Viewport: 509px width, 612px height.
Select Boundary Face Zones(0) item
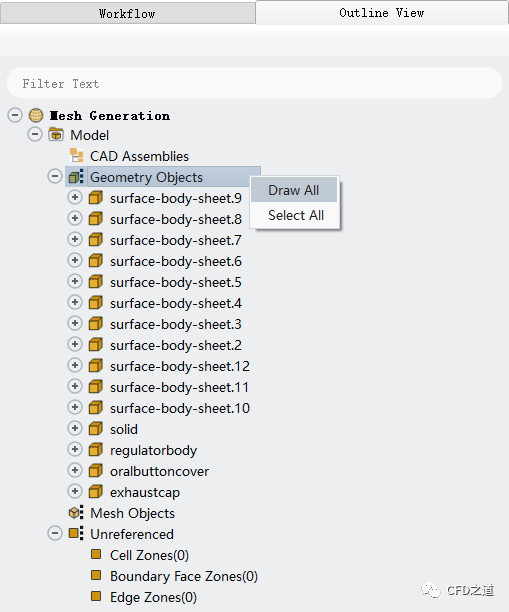(184, 576)
